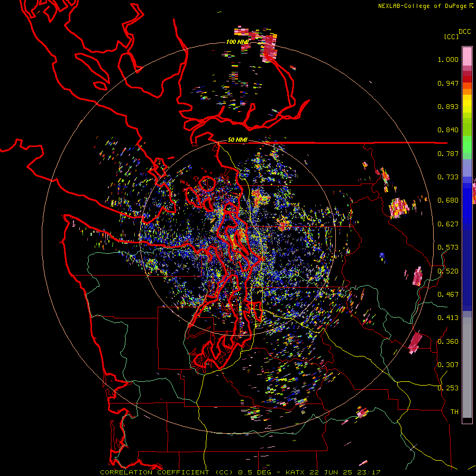Screen dimensions: 476x476
Task: Click the [CC] legend unit label
Action: (451, 36)
